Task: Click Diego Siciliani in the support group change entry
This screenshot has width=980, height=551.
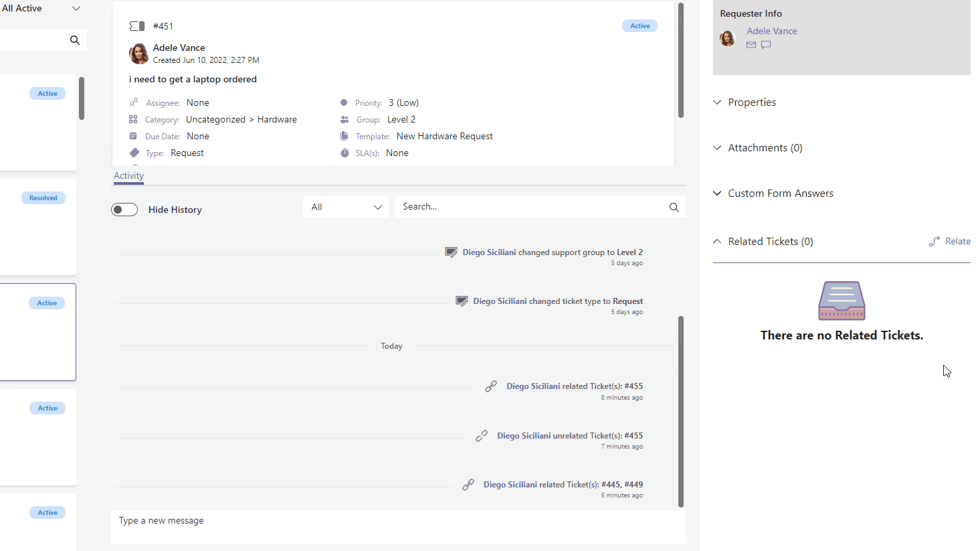Action: pos(489,252)
